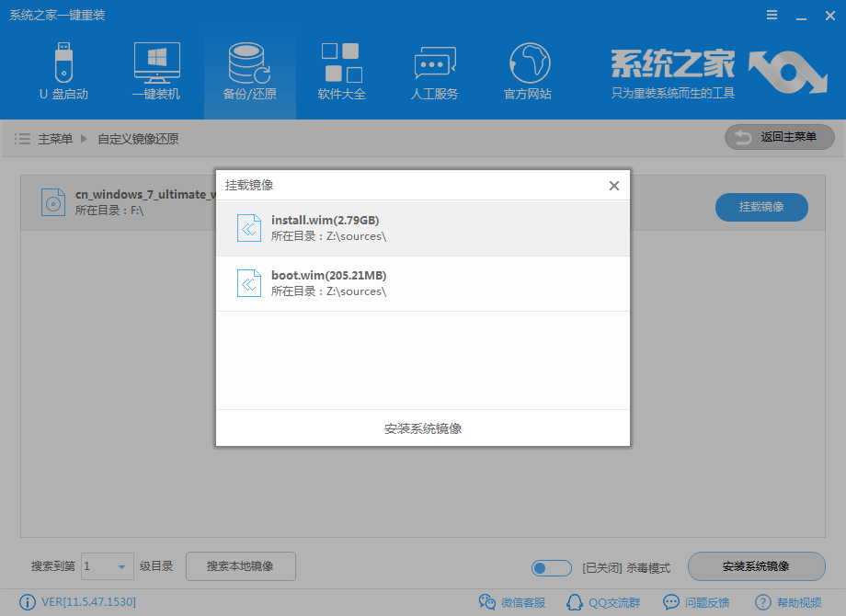Click 安装系统镜像 in the dialog footer
The image size is (846, 616).
(x=422, y=428)
